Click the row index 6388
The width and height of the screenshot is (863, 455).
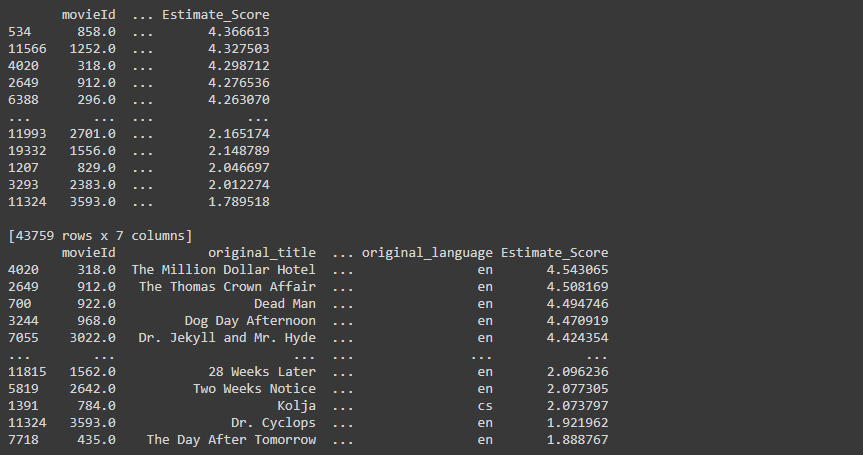tap(23, 100)
